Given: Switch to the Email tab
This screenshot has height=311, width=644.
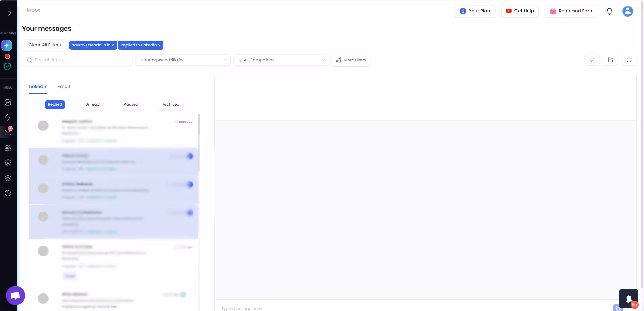Looking at the screenshot, I should click(64, 86).
